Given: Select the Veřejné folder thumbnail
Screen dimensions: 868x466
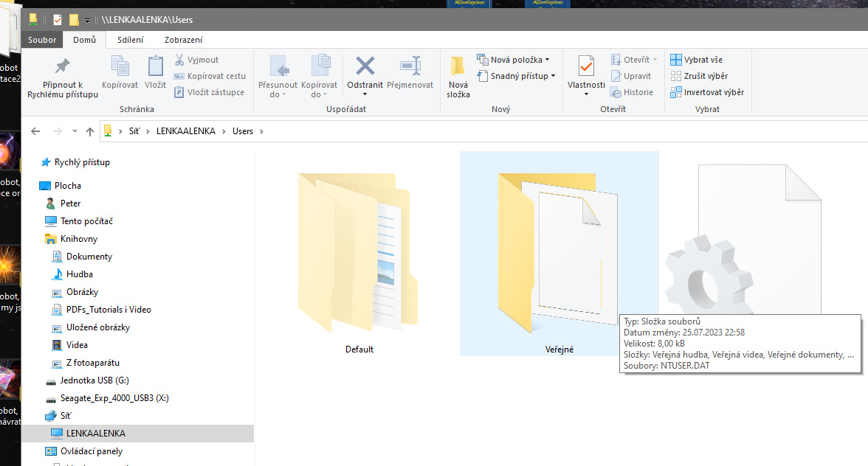Looking at the screenshot, I should tap(559, 253).
